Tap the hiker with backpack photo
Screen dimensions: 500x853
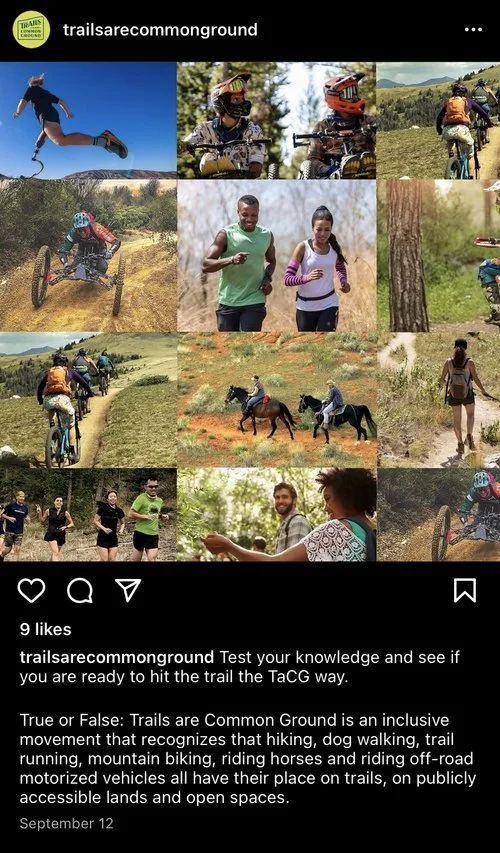[x=439, y=400]
